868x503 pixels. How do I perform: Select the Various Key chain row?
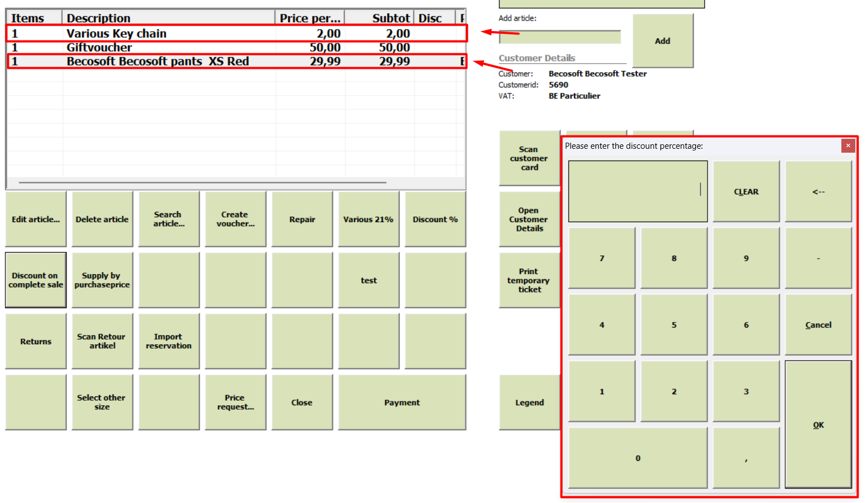click(x=236, y=33)
